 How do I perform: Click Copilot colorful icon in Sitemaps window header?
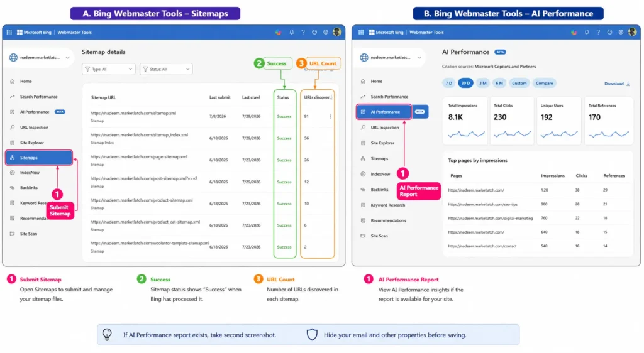(279, 32)
